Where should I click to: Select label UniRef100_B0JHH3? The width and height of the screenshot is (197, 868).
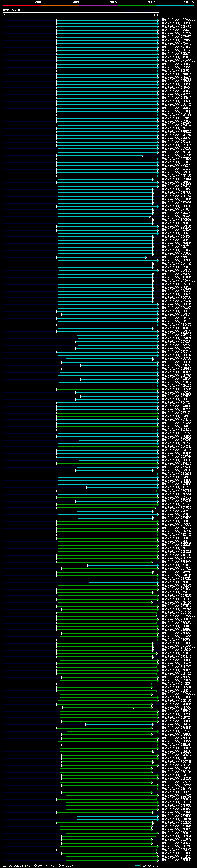[x=177, y=406]
